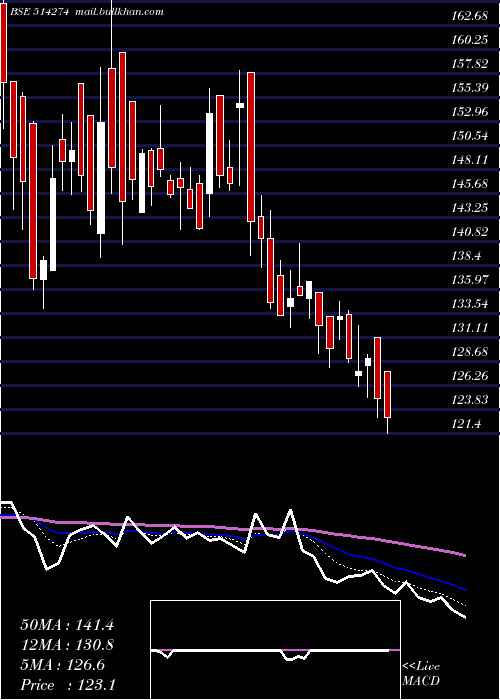
Task: Click the last red candlestick near 123
Action: [388, 395]
